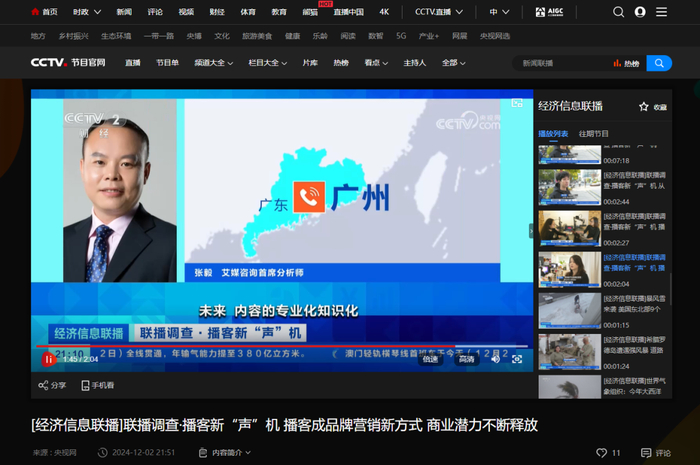
Task: Open 直播中国 in navigation
Action: [x=349, y=12]
